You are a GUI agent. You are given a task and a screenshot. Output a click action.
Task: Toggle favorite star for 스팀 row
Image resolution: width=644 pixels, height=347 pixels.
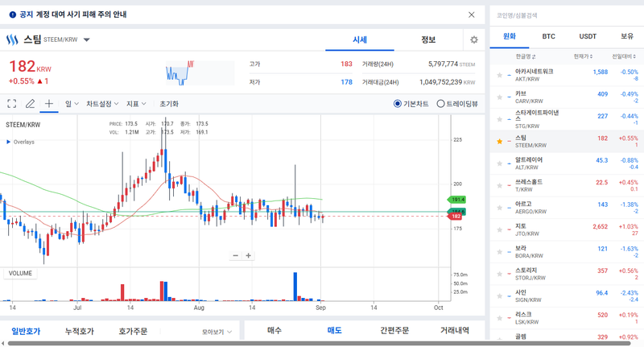point(499,142)
